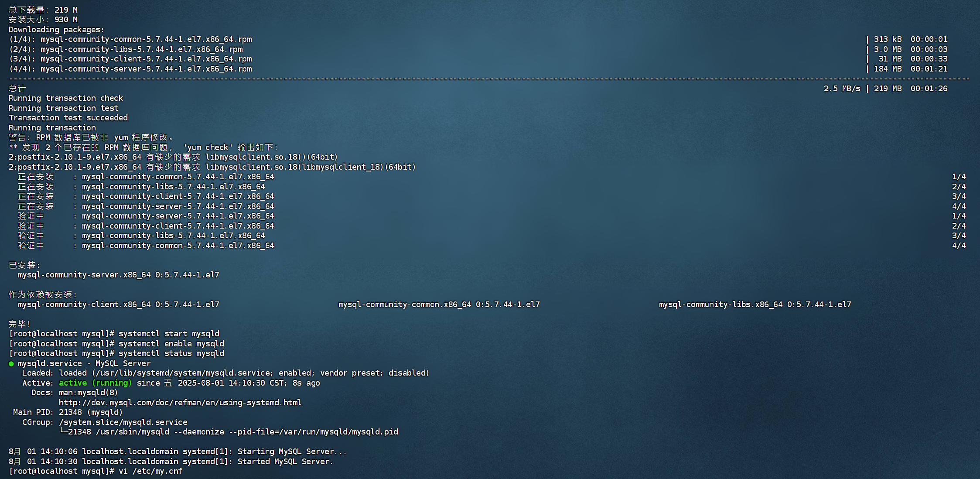Click the '2.5 MB/s' total speed value
The height and width of the screenshot is (479, 980).
pos(842,89)
